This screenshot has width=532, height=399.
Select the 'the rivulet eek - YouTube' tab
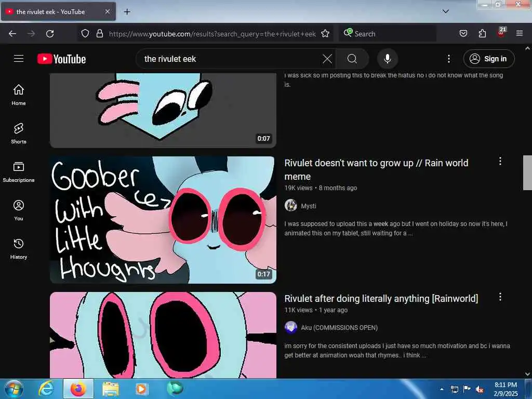click(58, 11)
